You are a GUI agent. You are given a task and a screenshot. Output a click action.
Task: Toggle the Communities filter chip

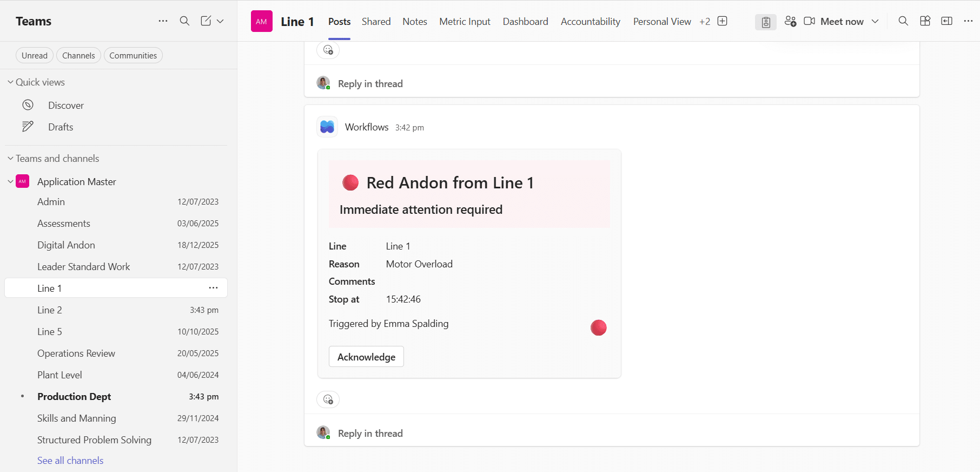click(x=133, y=56)
